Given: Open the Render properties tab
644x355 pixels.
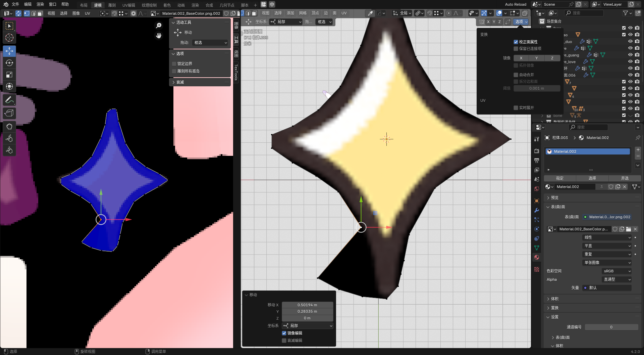Looking at the screenshot, I should [537, 151].
